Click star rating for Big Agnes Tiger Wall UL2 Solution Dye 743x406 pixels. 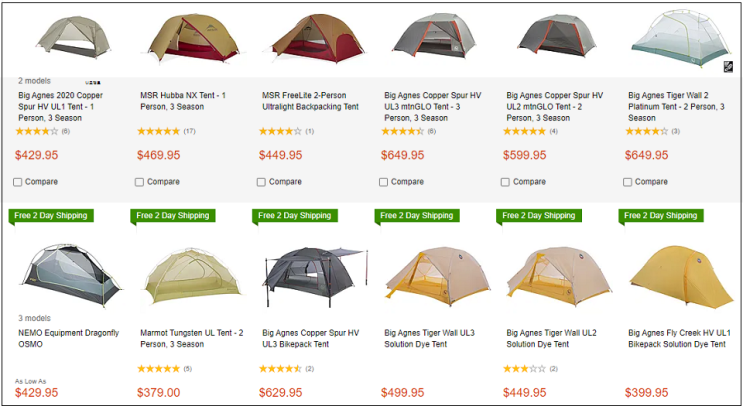[x=525, y=368]
